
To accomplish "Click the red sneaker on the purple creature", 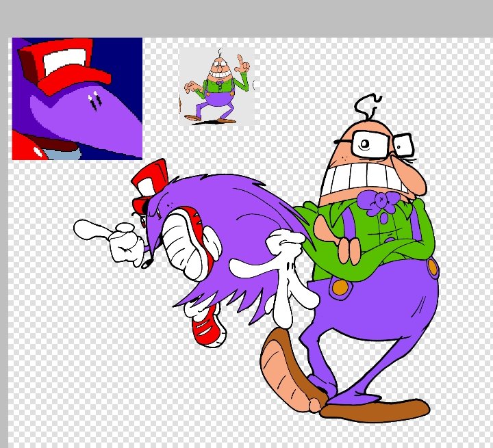I will [208, 326].
